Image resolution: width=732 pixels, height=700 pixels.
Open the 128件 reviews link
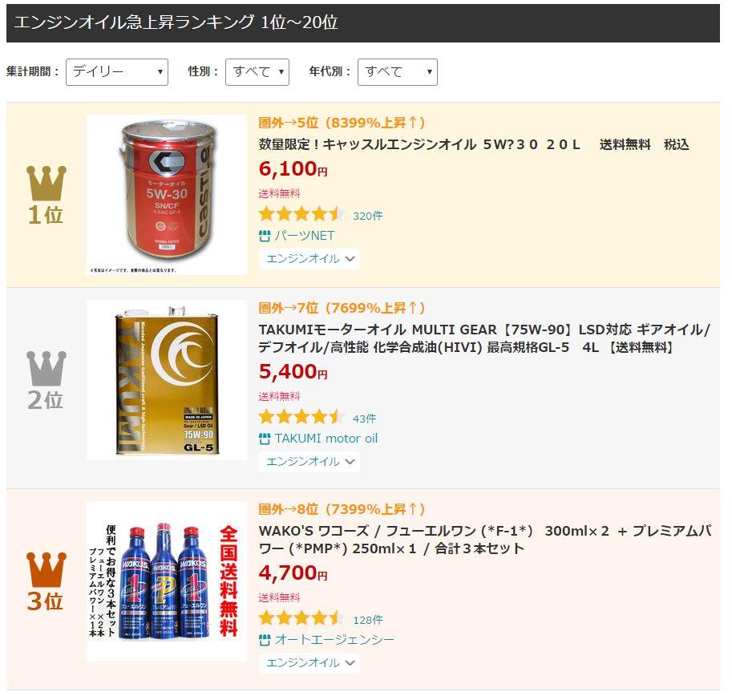[368, 620]
